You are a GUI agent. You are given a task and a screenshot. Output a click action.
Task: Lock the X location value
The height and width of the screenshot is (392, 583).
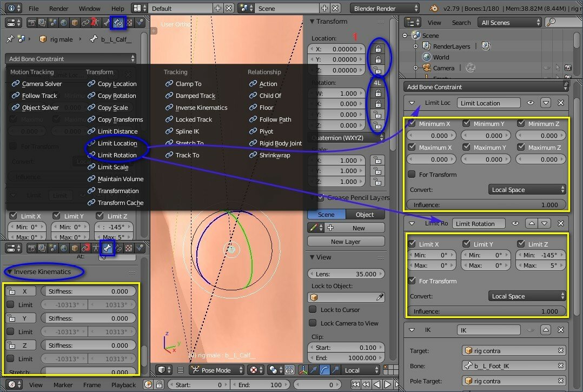[x=377, y=49]
